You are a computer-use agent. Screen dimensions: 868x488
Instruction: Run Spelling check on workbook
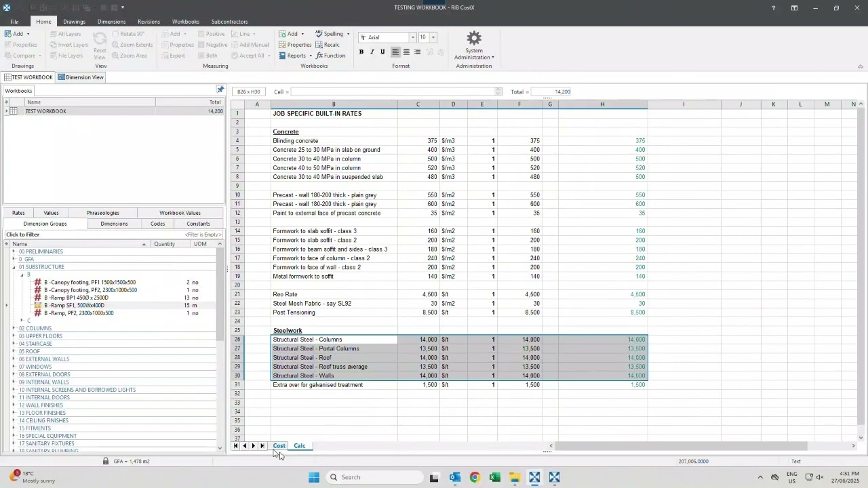328,34
